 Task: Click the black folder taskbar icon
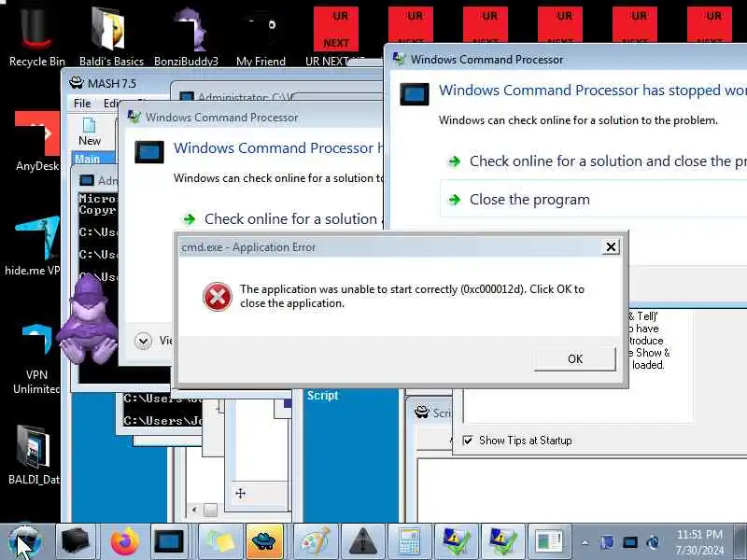(x=76, y=541)
